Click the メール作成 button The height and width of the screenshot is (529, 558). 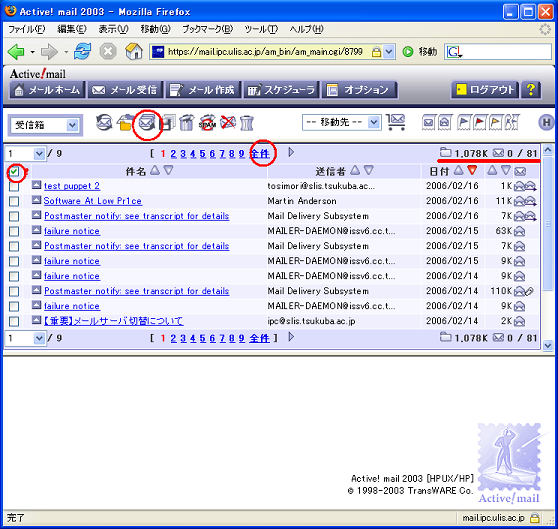pyautogui.click(x=203, y=90)
